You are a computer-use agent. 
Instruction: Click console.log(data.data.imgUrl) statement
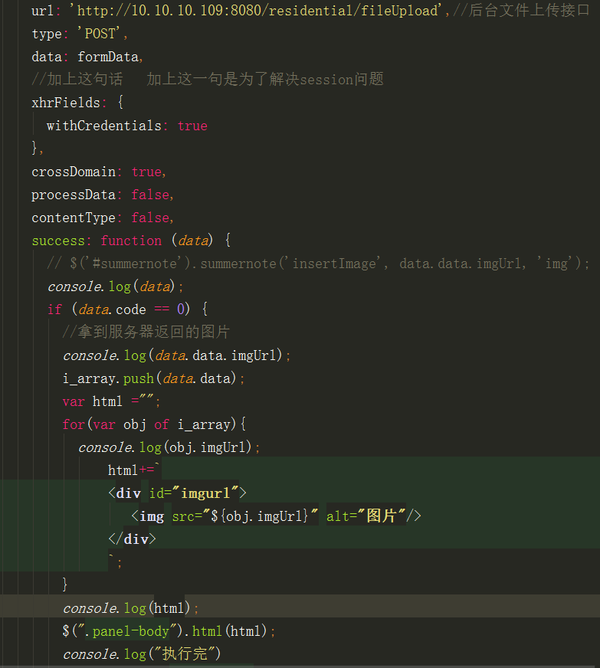click(177, 355)
